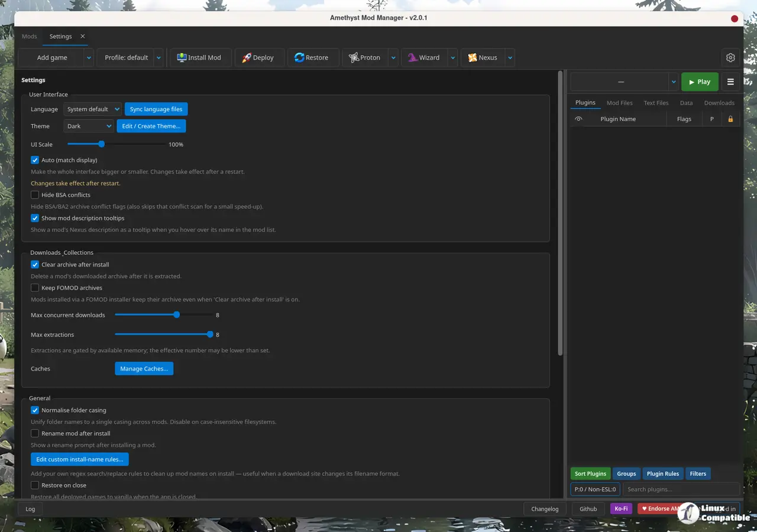Screen dimensions: 757x532
Task: Open the Theme Dark dropdown
Action: [x=89, y=126]
